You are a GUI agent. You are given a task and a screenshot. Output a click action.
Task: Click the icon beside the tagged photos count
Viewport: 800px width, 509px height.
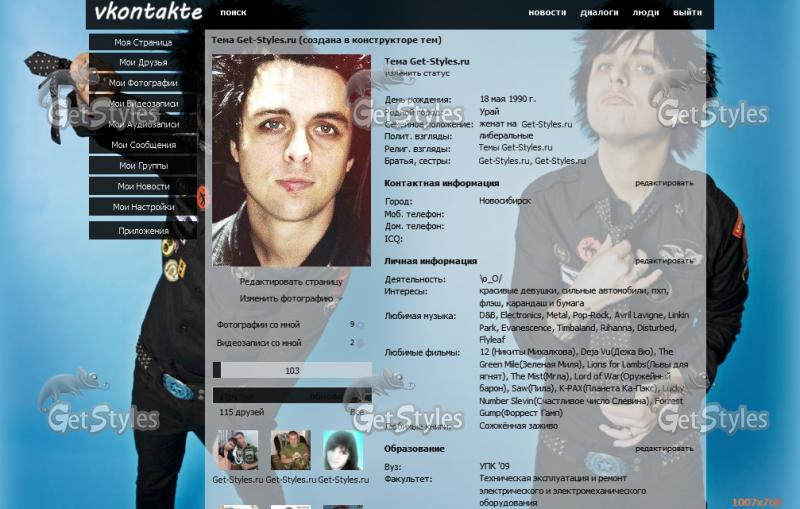[x=360, y=325]
